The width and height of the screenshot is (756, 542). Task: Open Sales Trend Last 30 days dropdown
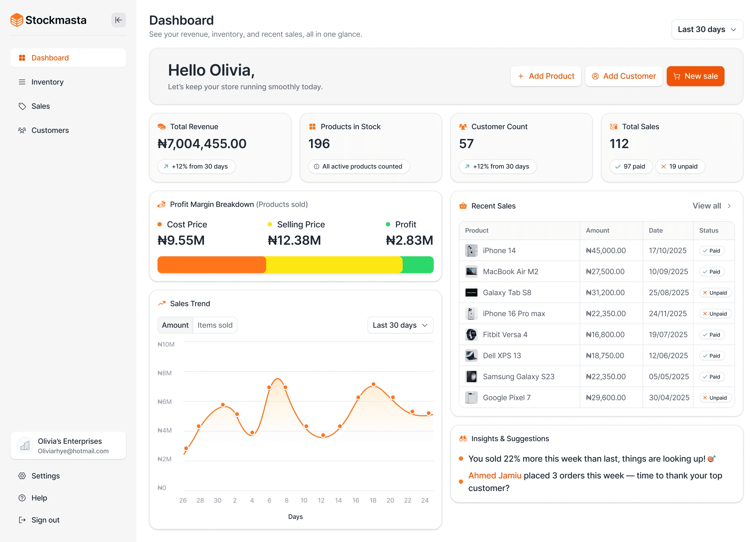point(400,325)
